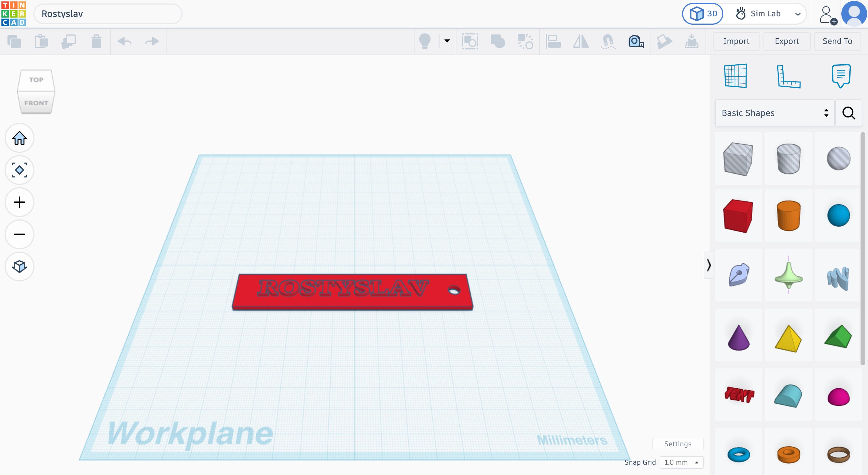This screenshot has height=475, width=868.
Task: Open the Snap Grid 1.0 mm dropdown
Action: pos(681,462)
